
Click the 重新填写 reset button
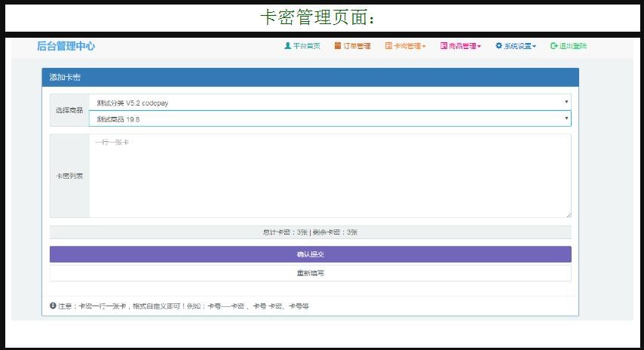311,273
